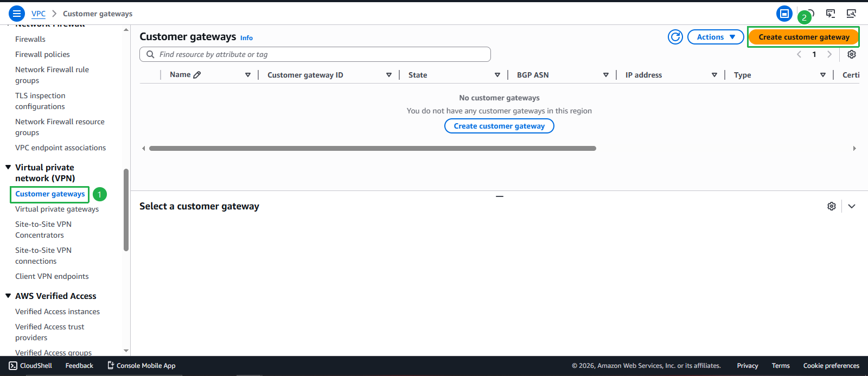Viewport: 868px width, 376px height.
Task: Sort by Type column arrow
Action: [823, 75]
